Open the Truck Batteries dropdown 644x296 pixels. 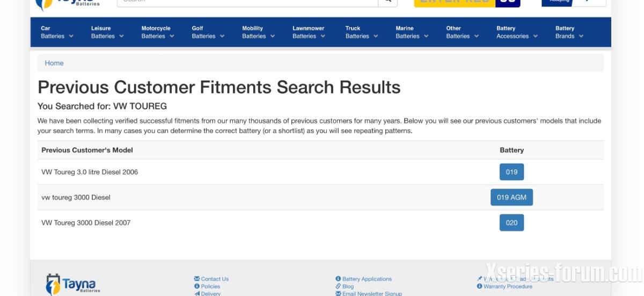[362, 32]
